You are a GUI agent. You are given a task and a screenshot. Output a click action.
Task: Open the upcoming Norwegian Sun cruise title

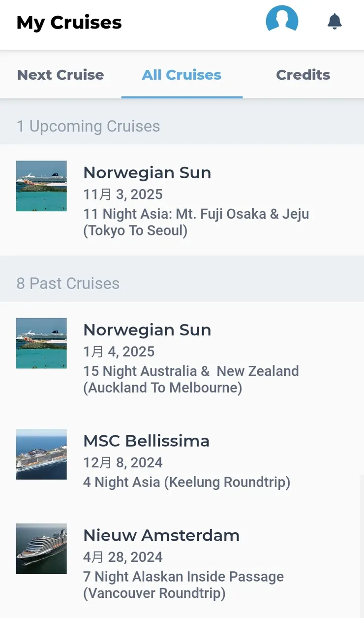click(x=147, y=173)
